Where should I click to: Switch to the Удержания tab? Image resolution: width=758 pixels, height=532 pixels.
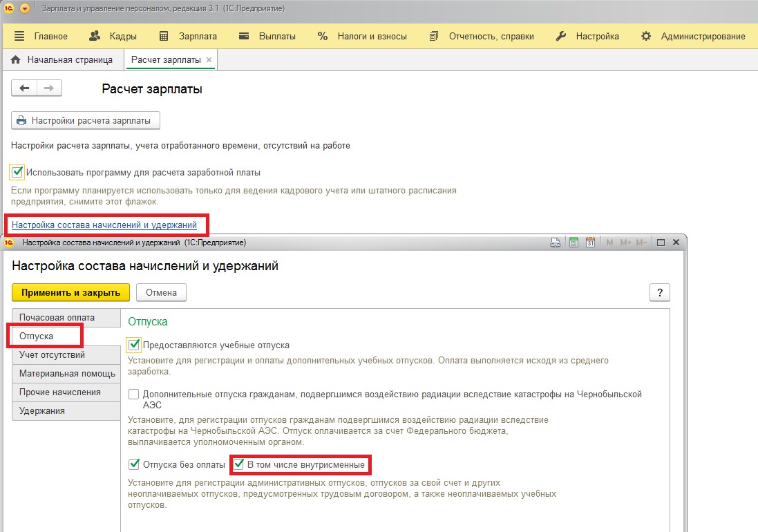[x=42, y=410]
